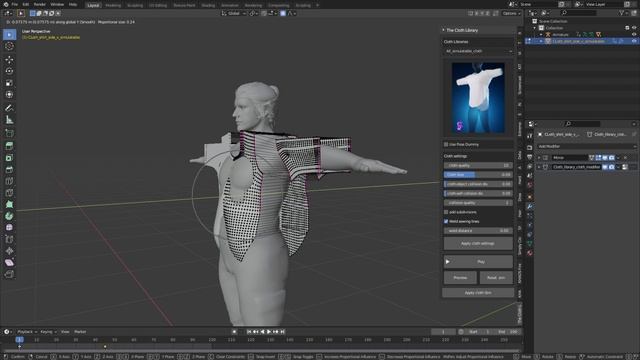The height and width of the screenshot is (360, 640).
Task: Enable the add subdivisions checkbox
Action: [x=446, y=212]
